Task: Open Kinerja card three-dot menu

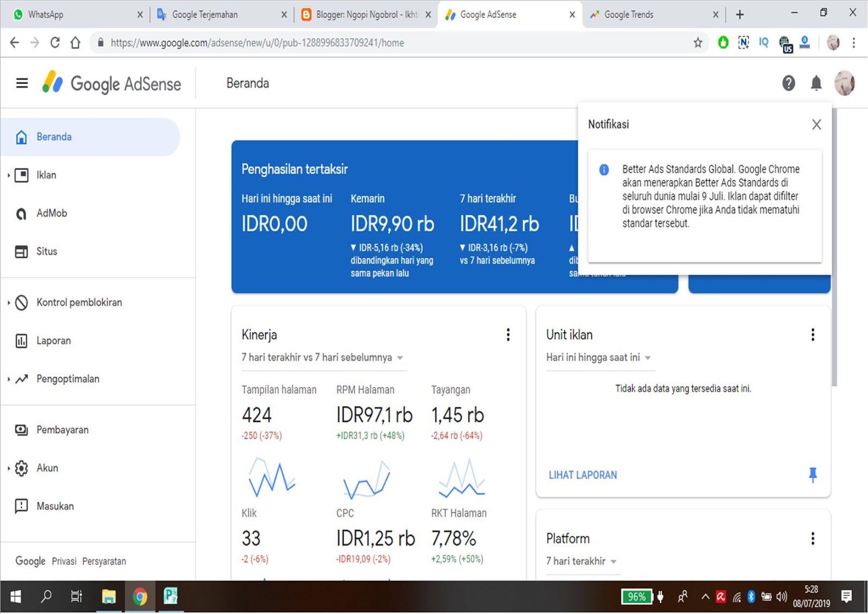Action: pos(508,334)
